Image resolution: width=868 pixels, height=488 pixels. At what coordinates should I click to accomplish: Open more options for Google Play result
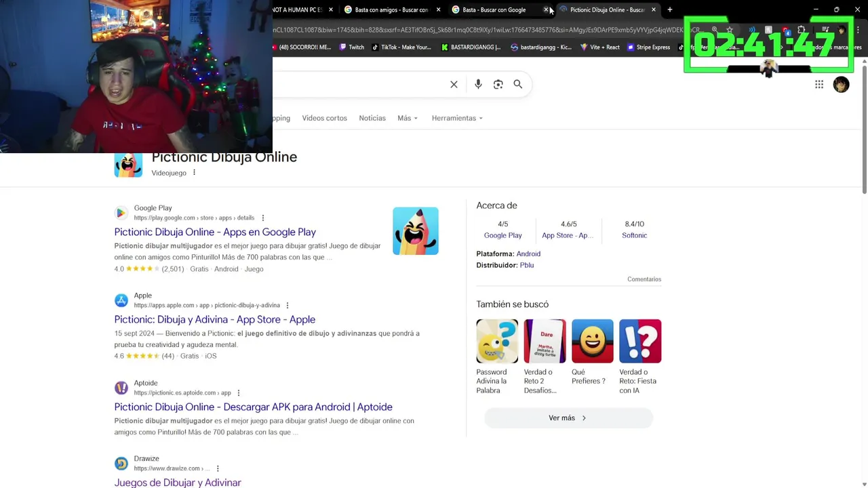pos(263,218)
